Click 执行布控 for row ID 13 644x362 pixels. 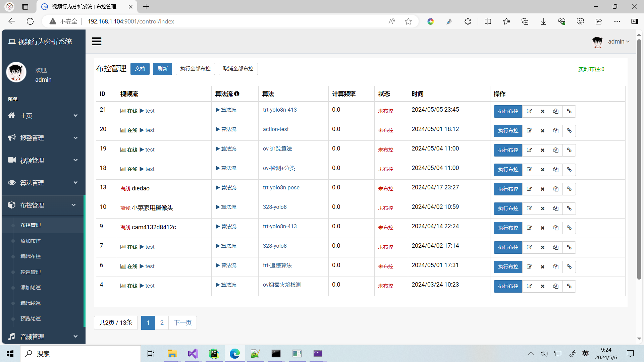pos(508,189)
